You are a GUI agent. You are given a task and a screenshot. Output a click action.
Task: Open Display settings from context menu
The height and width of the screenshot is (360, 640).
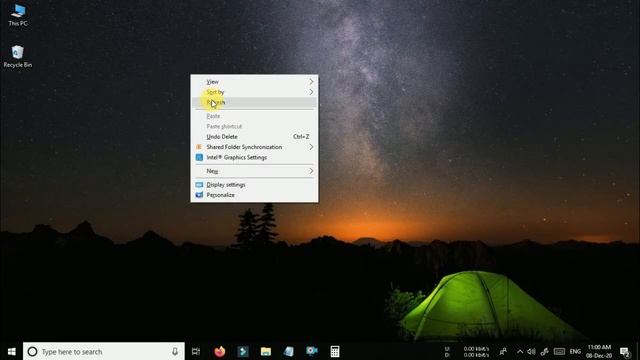pos(254,184)
